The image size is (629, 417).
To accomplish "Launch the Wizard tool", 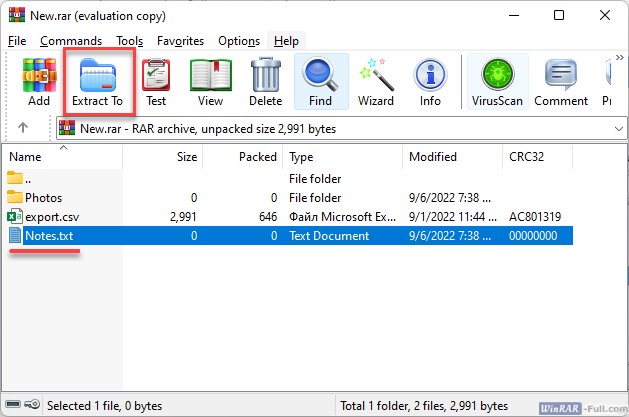I will 376,82.
